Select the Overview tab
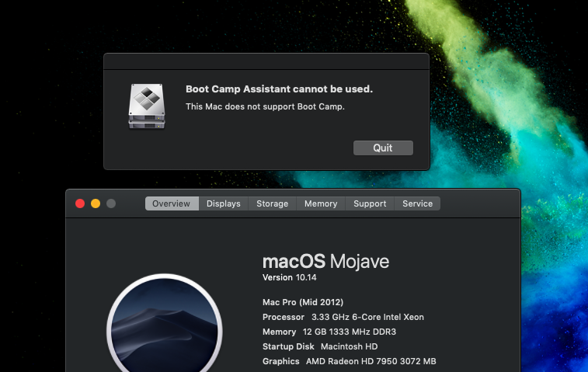Screen dimensions: 588x372 click(172, 203)
